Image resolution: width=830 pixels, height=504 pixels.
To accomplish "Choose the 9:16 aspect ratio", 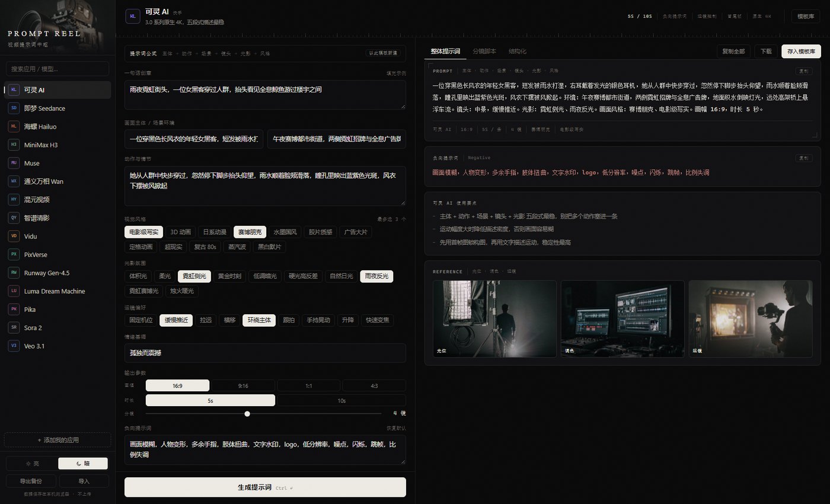I will (243, 385).
